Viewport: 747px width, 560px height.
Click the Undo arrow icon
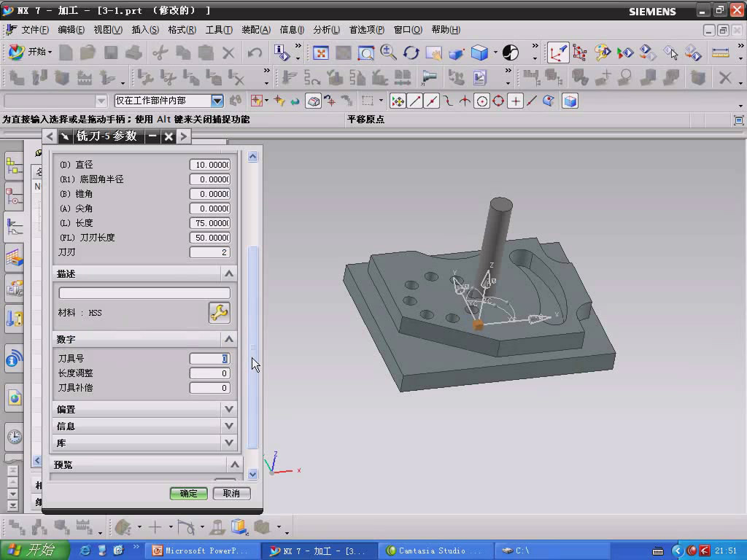coord(255,52)
